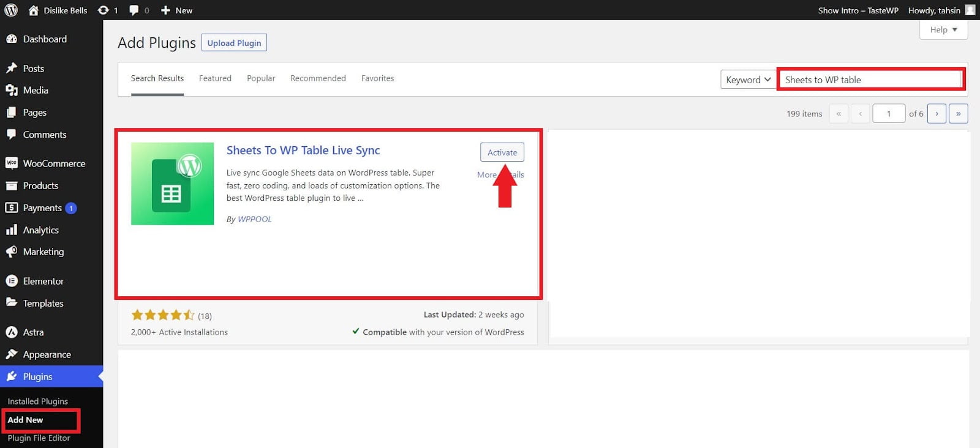Click the Upload Plugin button
The height and width of the screenshot is (448, 980).
[234, 43]
